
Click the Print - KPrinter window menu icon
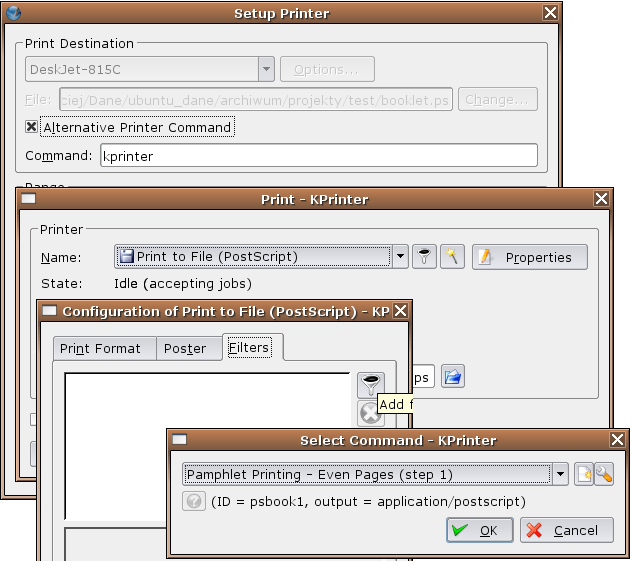pos(29,199)
